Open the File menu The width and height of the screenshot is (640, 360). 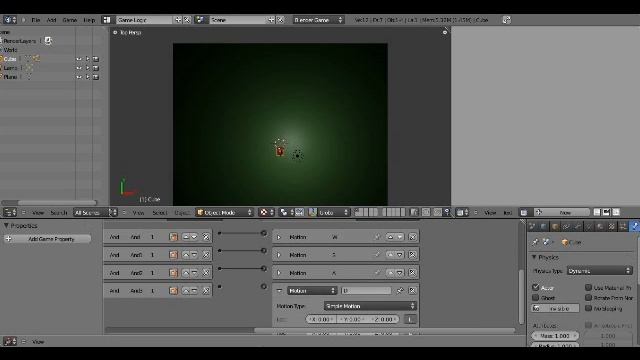click(36, 20)
